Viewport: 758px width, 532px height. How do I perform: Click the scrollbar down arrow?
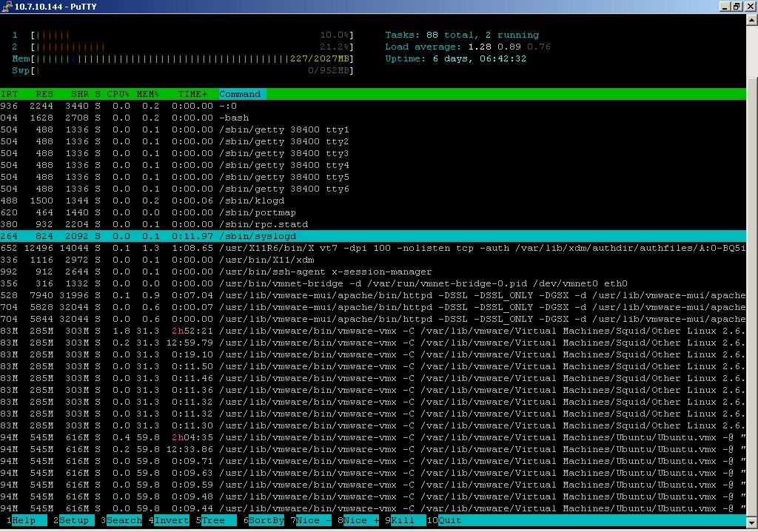(752, 523)
